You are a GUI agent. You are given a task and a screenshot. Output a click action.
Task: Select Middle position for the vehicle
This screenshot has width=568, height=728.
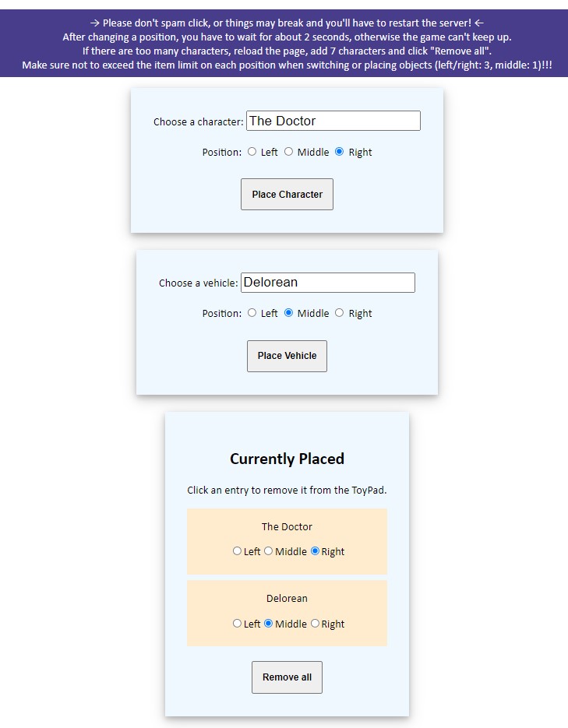point(288,313)
